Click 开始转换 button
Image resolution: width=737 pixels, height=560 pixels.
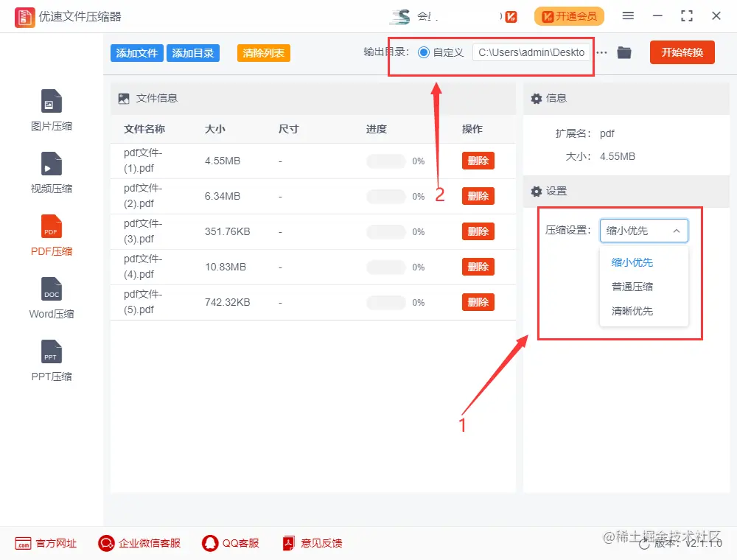point(682,52)
